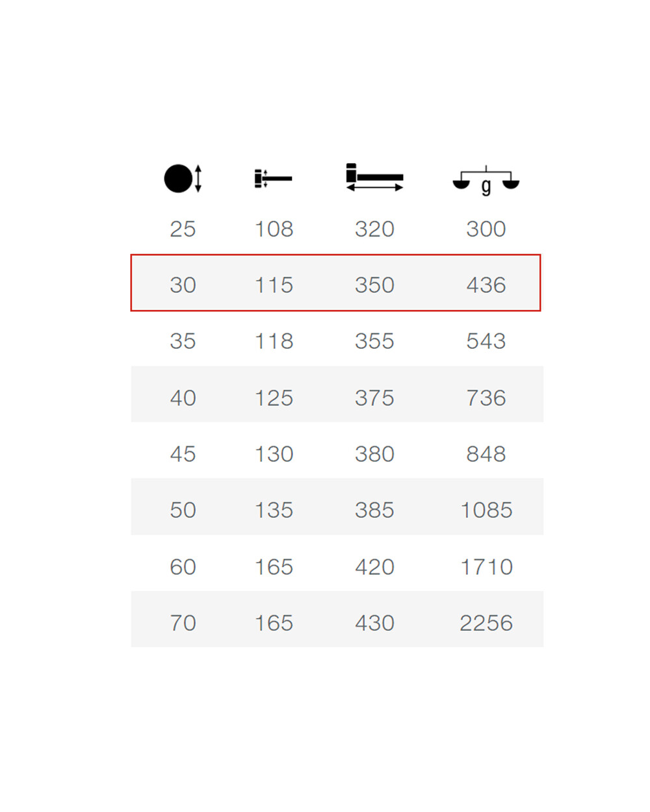Select the diameter value 40
This screenshot has width=650, height=812.
[183, 398]
